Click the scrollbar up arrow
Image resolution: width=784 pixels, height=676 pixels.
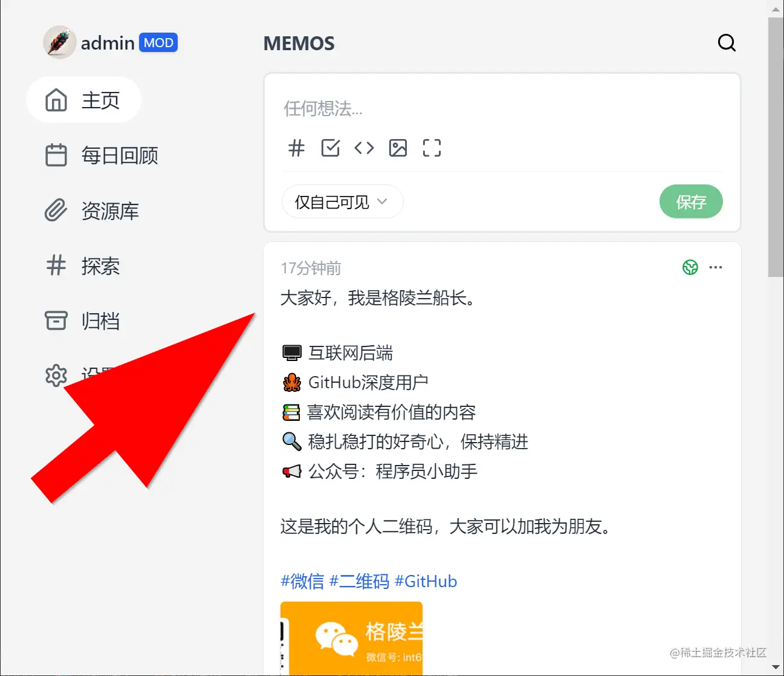(776, 8)
